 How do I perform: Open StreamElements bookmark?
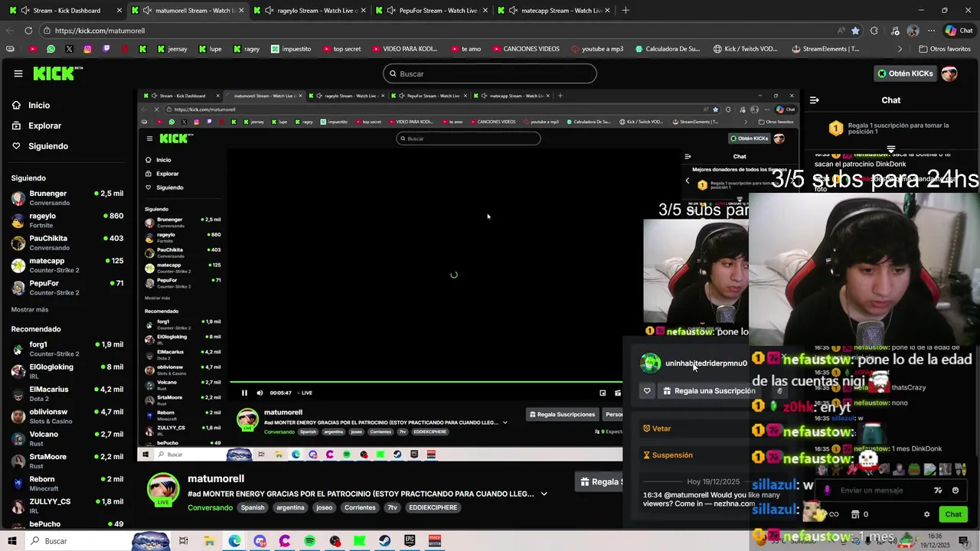[x=825, y=49]
